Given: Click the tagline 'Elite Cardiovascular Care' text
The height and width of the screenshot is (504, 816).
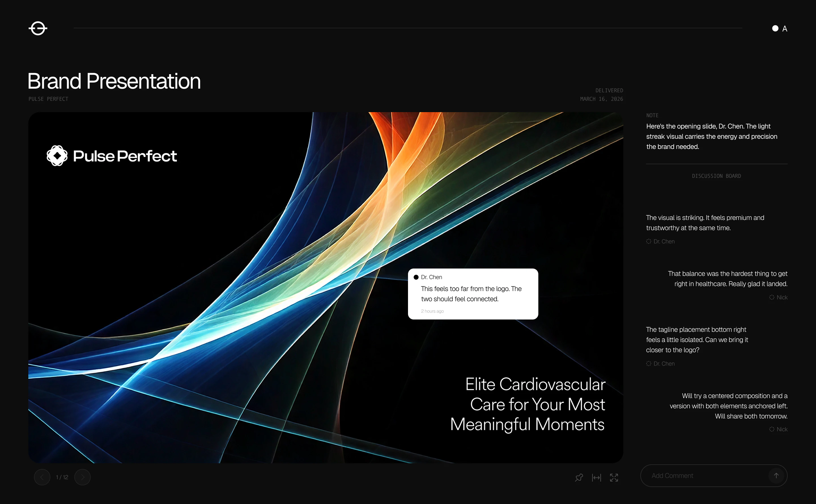Looking at the screenshot, I should (x=528, y=404).
